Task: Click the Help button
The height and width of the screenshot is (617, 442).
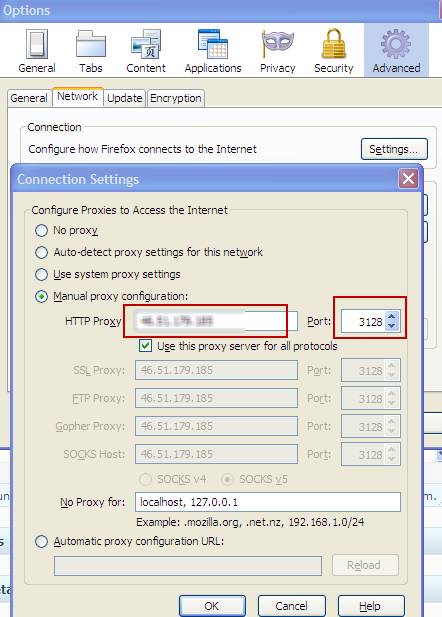Action: click(x=371, y=606)
